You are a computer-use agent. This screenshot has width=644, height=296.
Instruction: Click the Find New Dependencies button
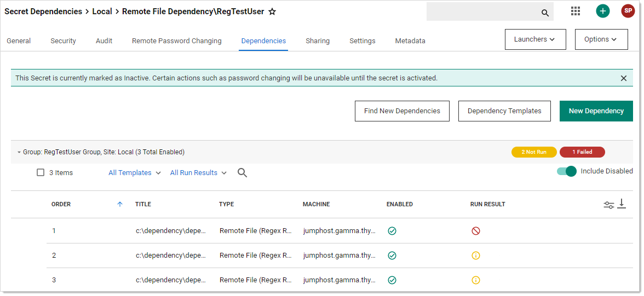[402, 111]
